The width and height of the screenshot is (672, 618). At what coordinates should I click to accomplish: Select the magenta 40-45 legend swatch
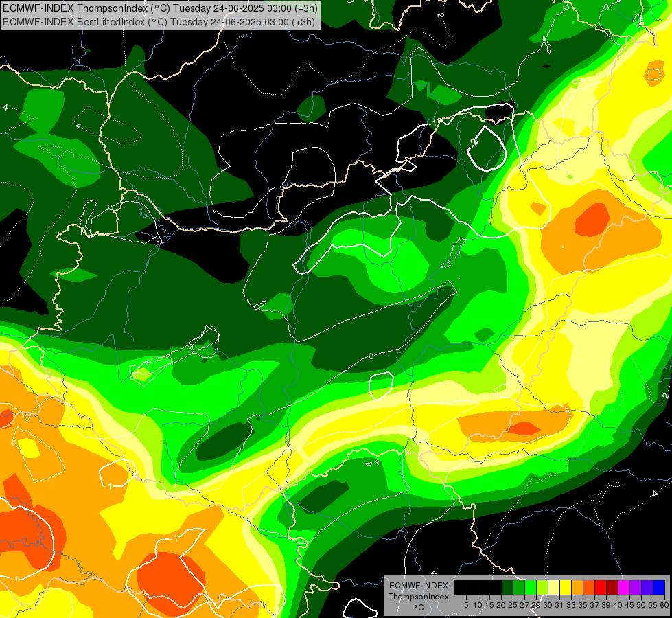(624, 587)
